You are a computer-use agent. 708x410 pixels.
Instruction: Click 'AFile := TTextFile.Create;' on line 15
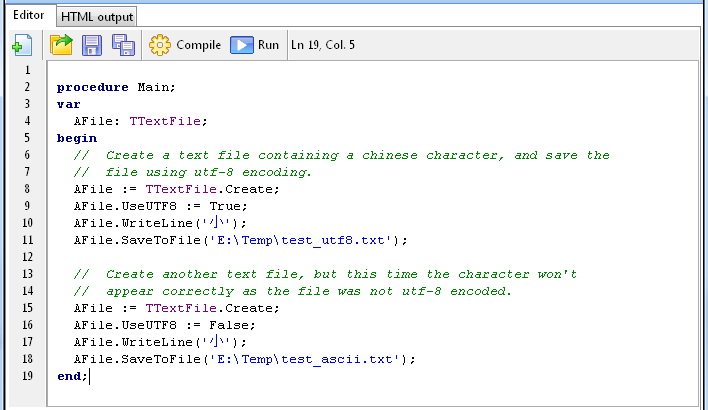[177, 308]
